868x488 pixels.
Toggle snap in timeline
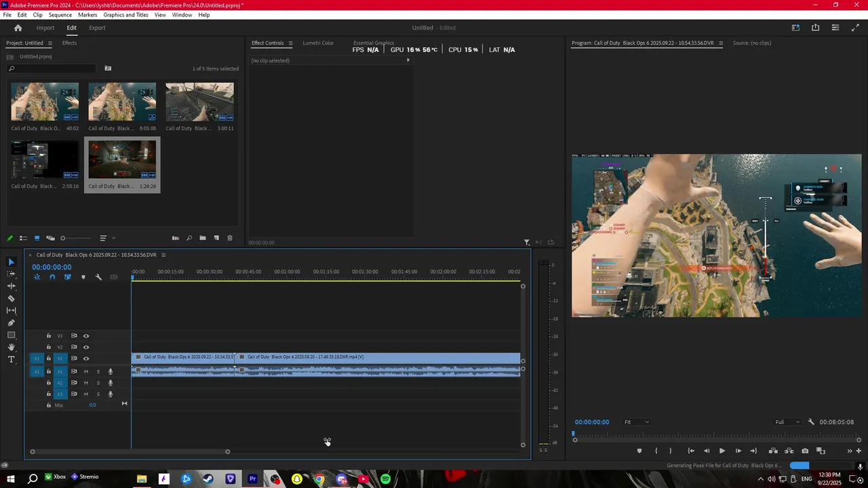[x=52, y=277]
